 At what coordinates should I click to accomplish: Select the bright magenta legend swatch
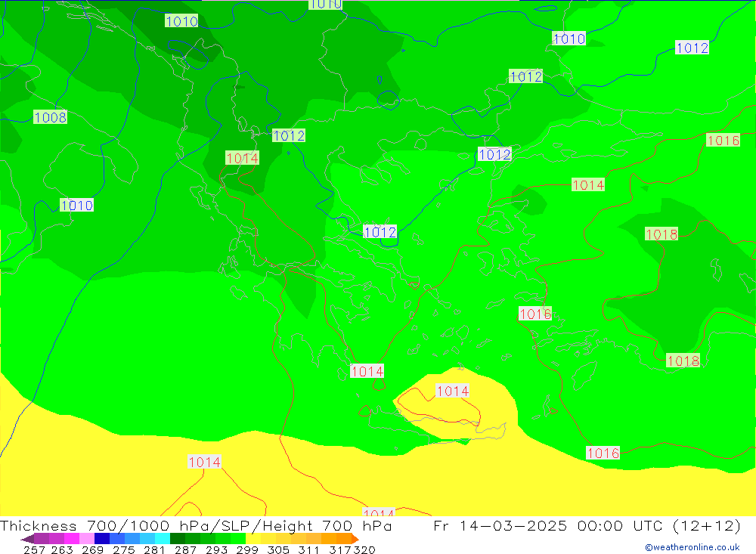[x=72, y=539]
